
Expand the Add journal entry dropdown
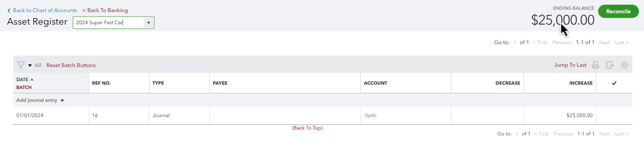tap(62, 101)
